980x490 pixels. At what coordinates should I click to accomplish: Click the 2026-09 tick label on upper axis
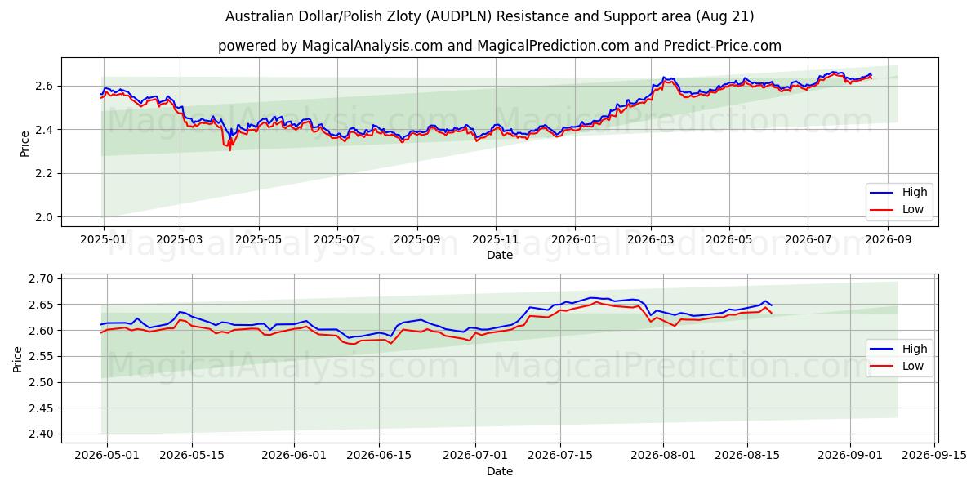point(888,240)
